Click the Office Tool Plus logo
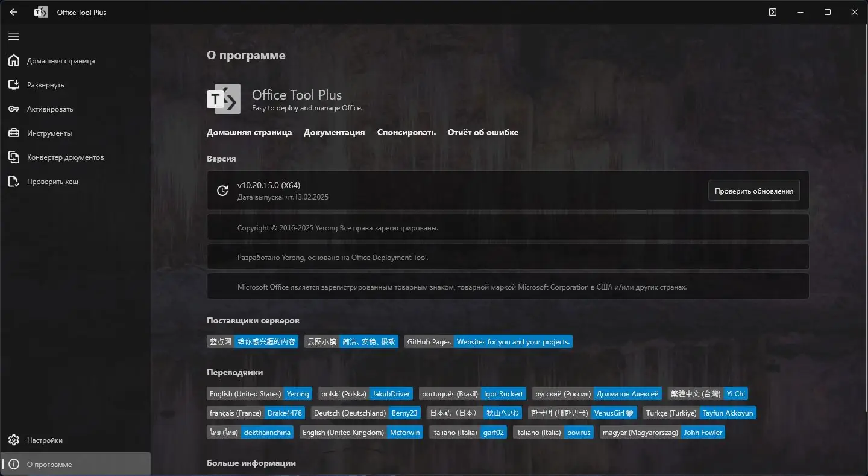868x476 pixels. point(224,99)
